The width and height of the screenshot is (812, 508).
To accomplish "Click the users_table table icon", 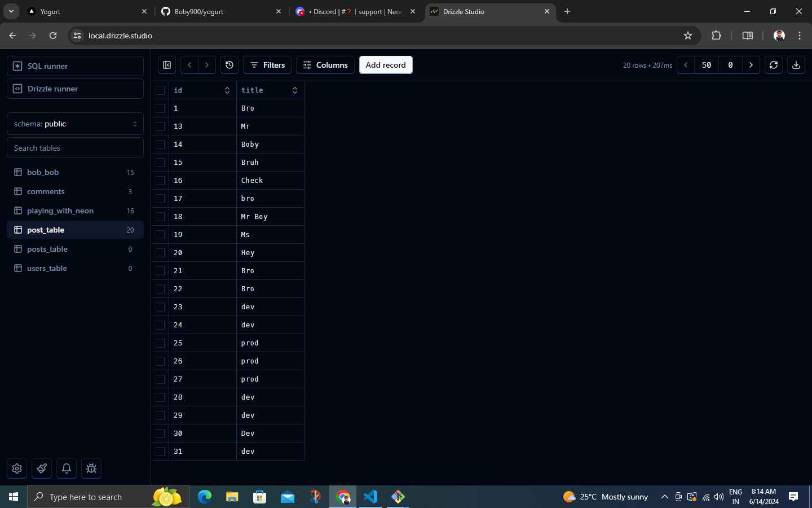I will tap(18, 268).
